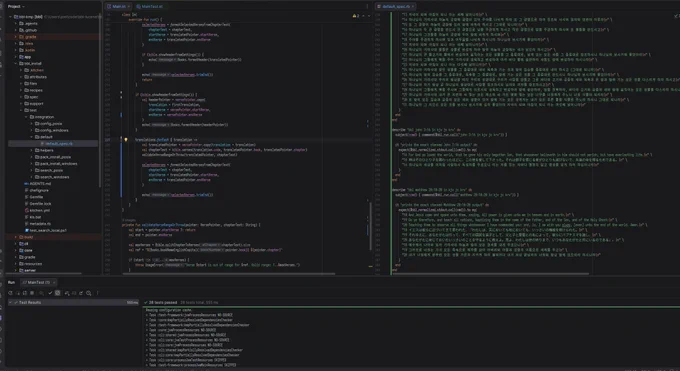Viewport: 680px width, 371px height.
Task: Click the warnings indicator in Main.kt editor
Action: click(356, 16)
